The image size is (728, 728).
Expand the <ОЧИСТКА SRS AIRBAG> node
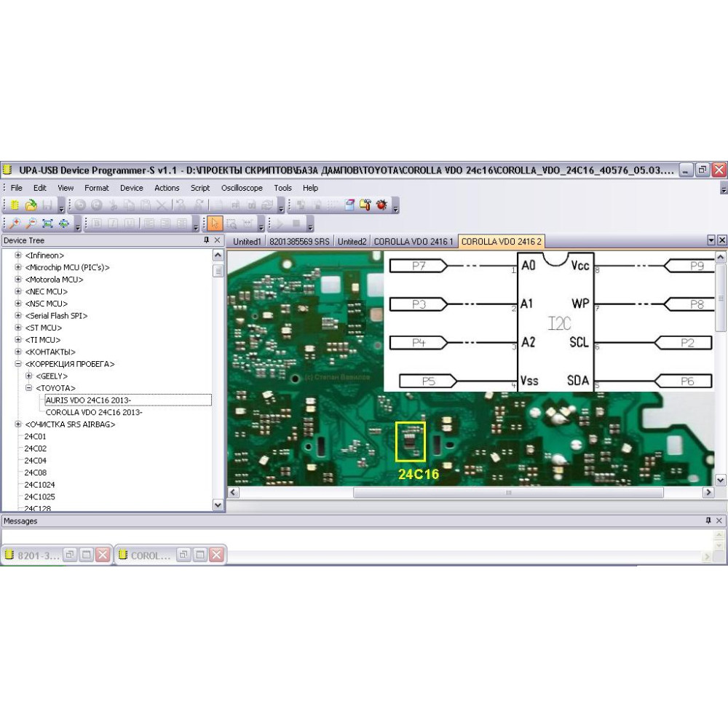(x=18, y=424)
